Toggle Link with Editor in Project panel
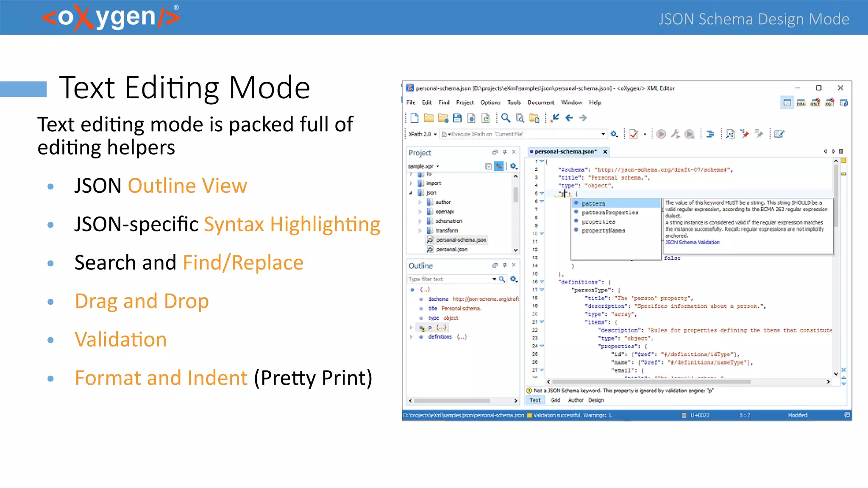 click(x=499, y=166)
